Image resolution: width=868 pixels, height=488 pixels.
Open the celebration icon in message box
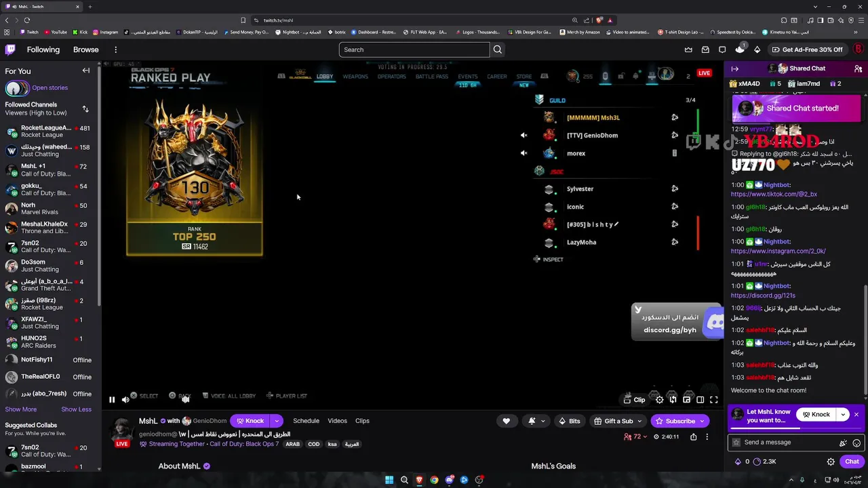843,443
